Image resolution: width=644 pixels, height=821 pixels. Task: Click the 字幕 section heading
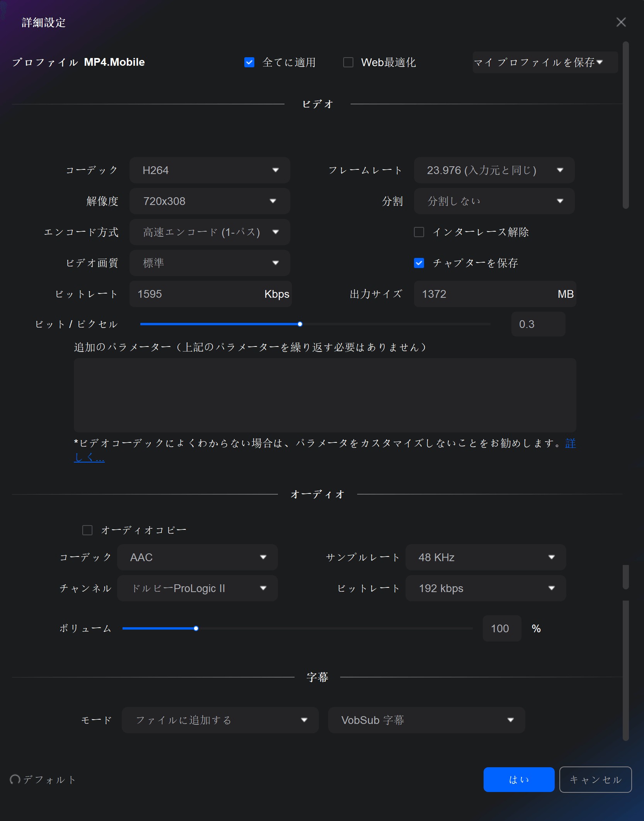click(317, 677)
